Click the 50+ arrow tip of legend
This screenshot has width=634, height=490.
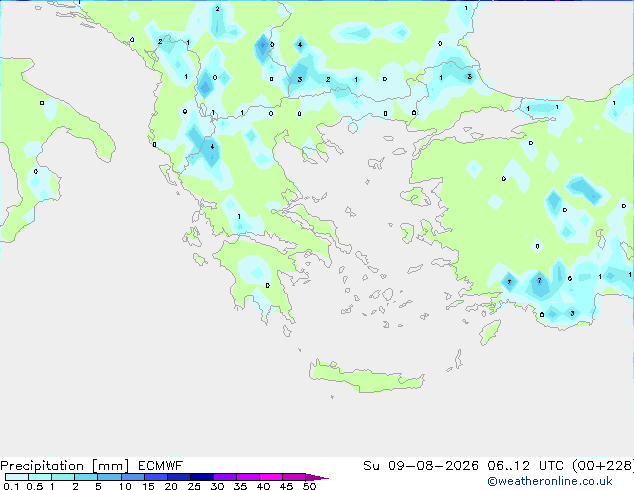pos(317,477)
